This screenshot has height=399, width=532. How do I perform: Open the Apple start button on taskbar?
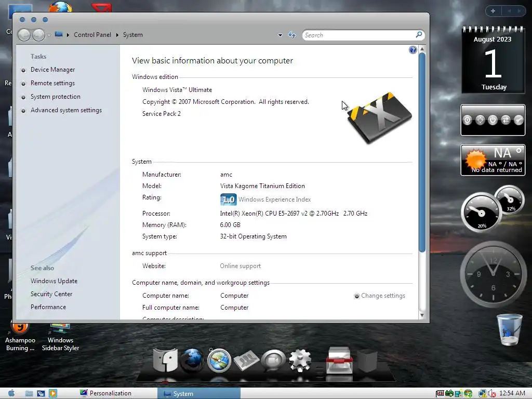(x=11, y=393)
